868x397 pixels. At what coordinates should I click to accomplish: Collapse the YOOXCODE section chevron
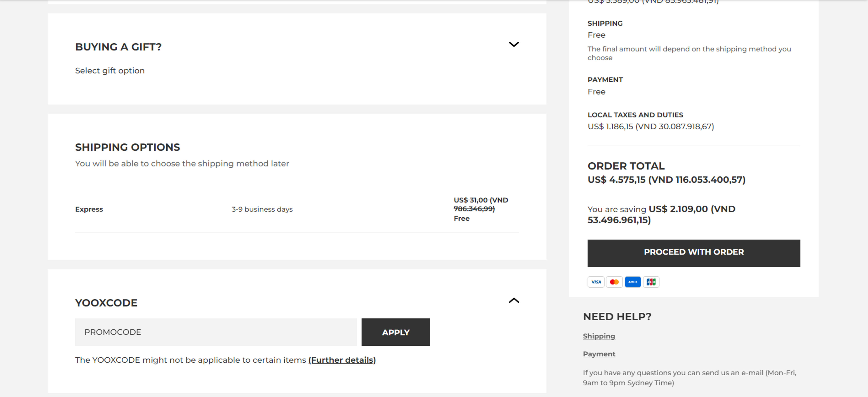[514, 300]
